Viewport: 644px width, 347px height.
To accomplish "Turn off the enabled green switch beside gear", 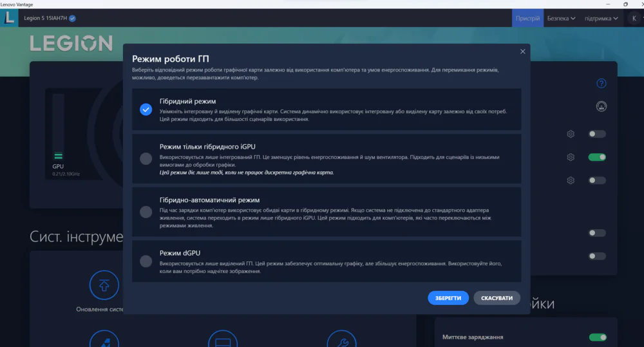I will pyautogui.click(x=597, y=157).
